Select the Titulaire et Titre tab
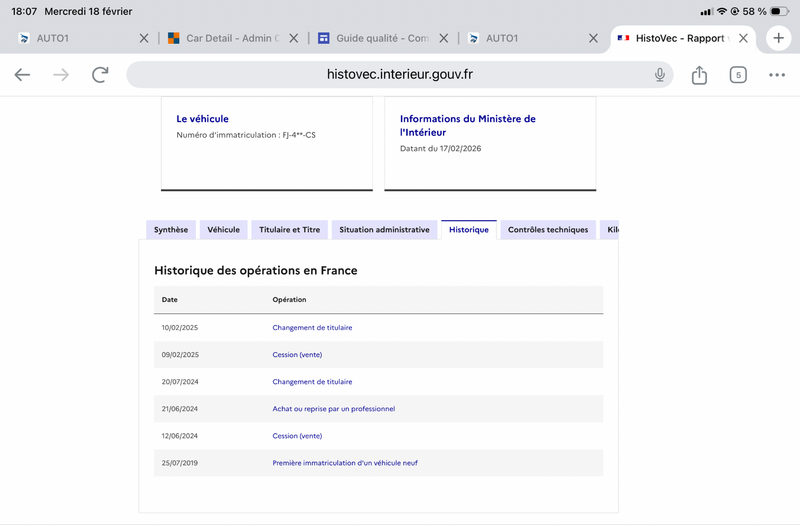The height and width of the screenshot is (525, 800). coord(289,230)
